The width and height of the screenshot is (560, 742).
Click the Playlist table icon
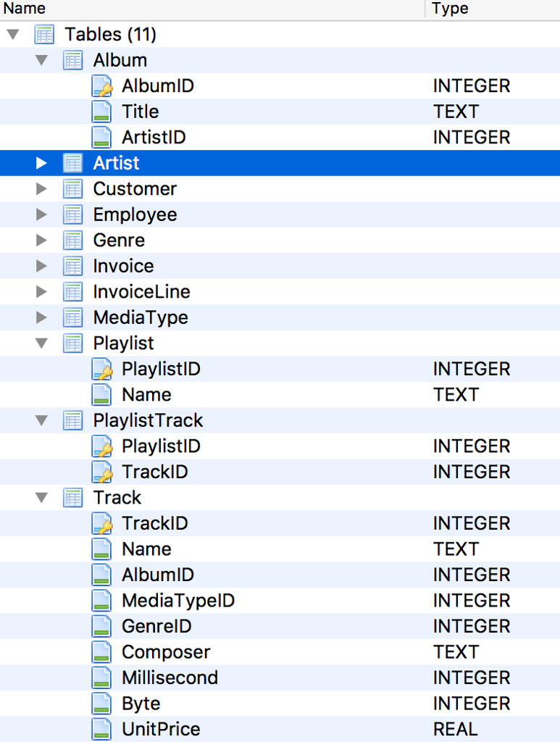click(x=73, y=343)
